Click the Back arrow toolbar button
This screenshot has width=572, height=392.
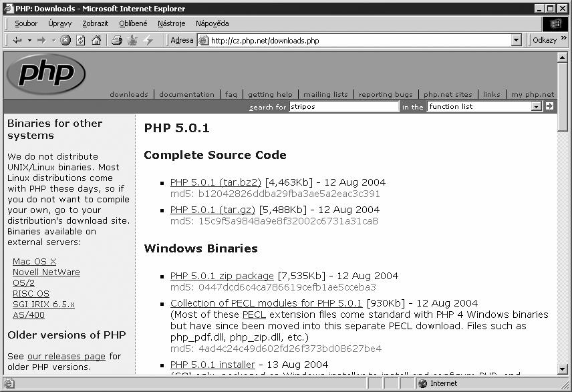coord(17,40)
